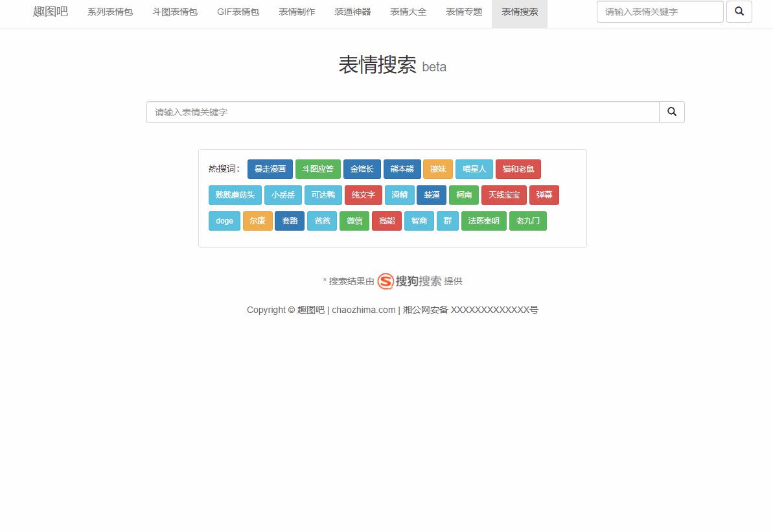Select the 熊本熊 hot keyword
The width and height of the screenshot is (773, 532).
pos(402,169)
